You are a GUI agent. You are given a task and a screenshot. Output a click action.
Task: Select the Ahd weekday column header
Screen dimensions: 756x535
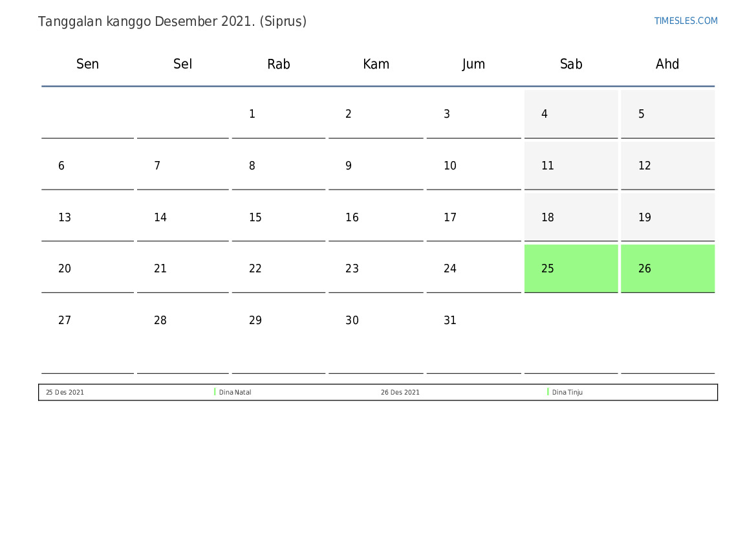coord(667,64)
